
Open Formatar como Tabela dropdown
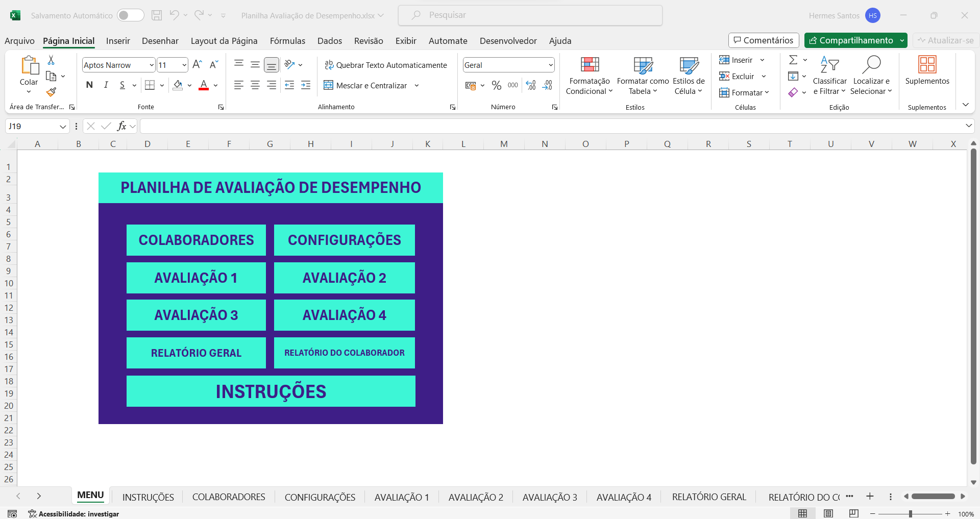643,76
